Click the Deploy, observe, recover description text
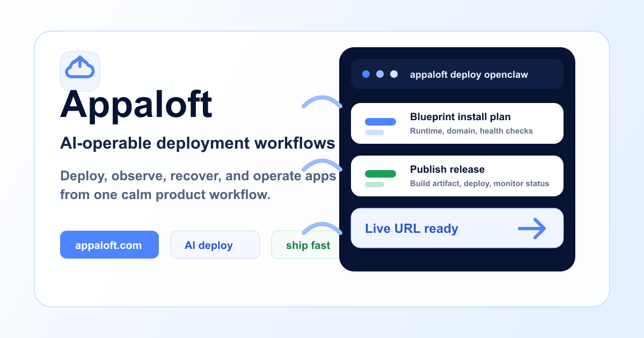The width and height of the screenshot is (644, 338). coord(198,185)
